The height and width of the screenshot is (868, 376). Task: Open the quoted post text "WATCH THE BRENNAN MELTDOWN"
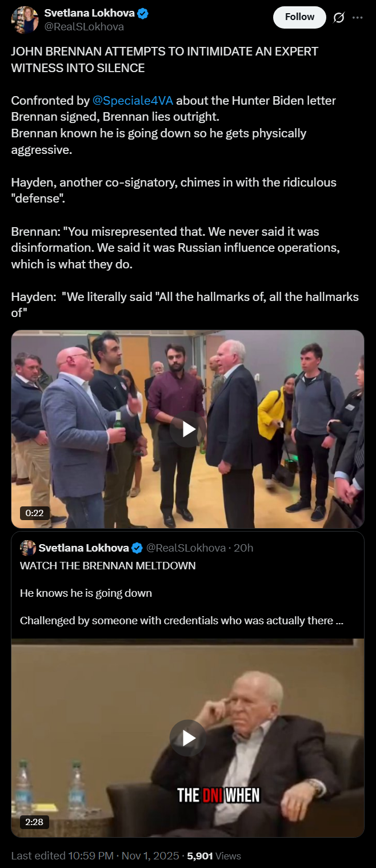click(108, 566)
